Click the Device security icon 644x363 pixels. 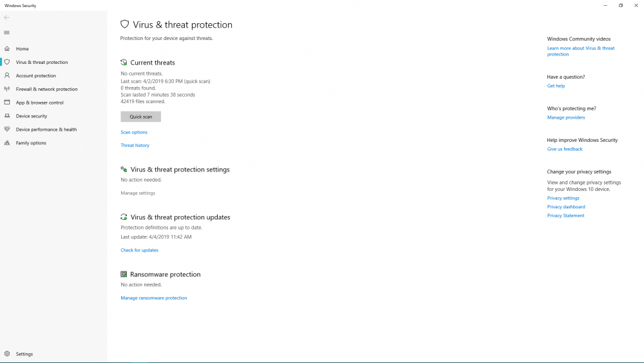[x=7, y=116]
